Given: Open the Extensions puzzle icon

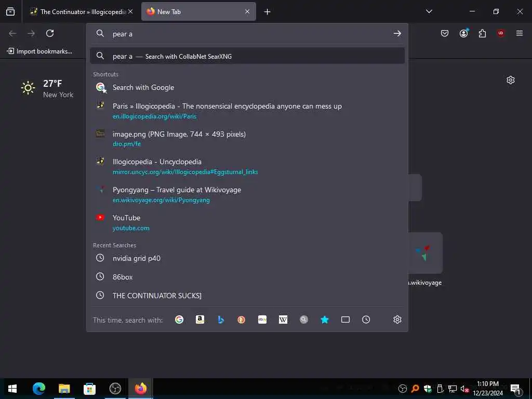Looking at the screenshot, I should pos(482,33).
